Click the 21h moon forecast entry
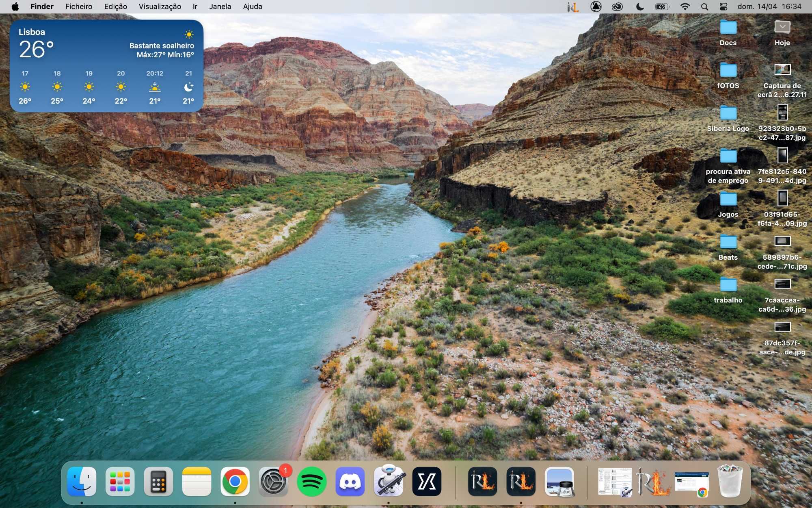This screenshot has width=812, height=508. tap(188, 87)
